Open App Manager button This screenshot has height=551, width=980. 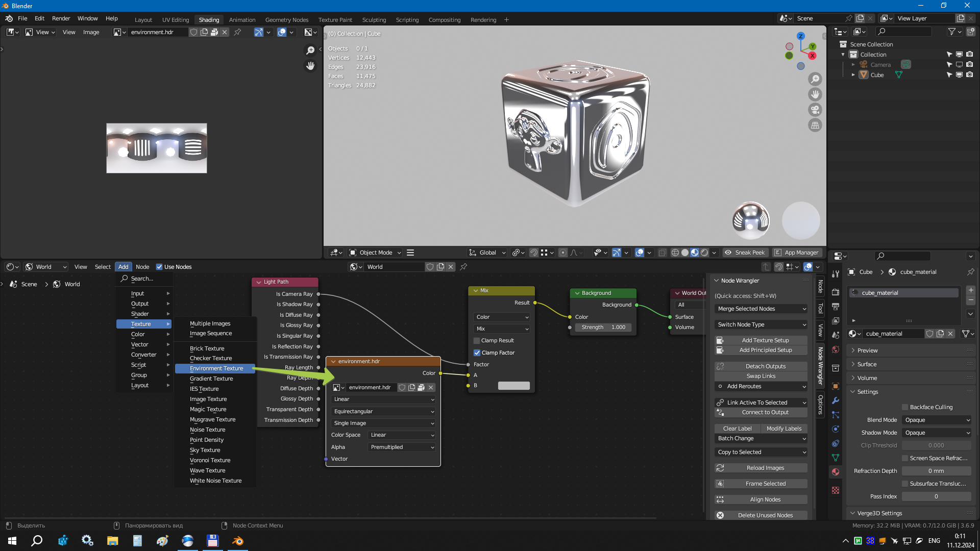pyautogui.click(x=796, y=253)
